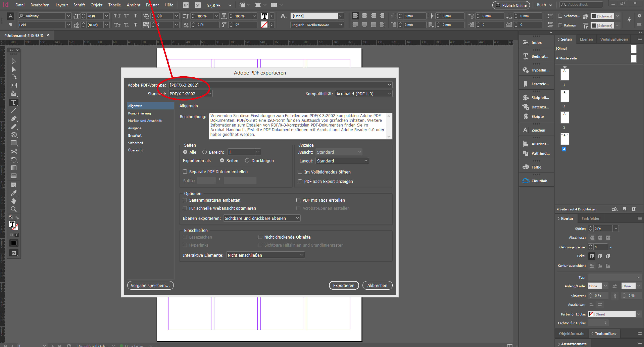
Task: Open the Ausgabe section
Action: [x=135, y=128]
